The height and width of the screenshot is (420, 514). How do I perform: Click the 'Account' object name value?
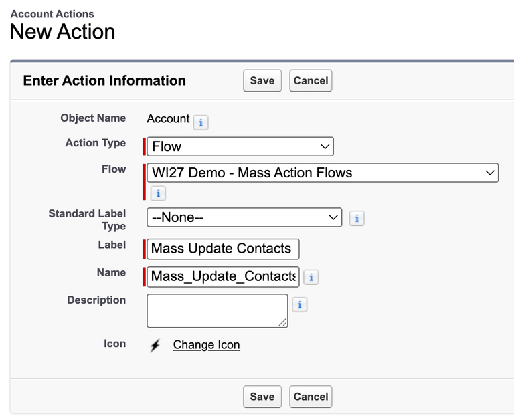pyautogui.click(x=168, y=118)
